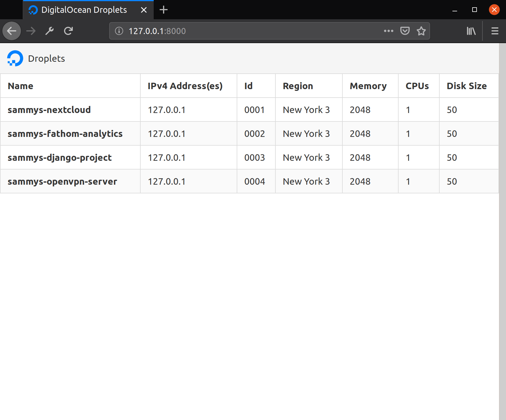Click the vertical page scrollbar
The height and width of the screenshot is (420, 506).
pyautogui.click(x=502, y=232)
